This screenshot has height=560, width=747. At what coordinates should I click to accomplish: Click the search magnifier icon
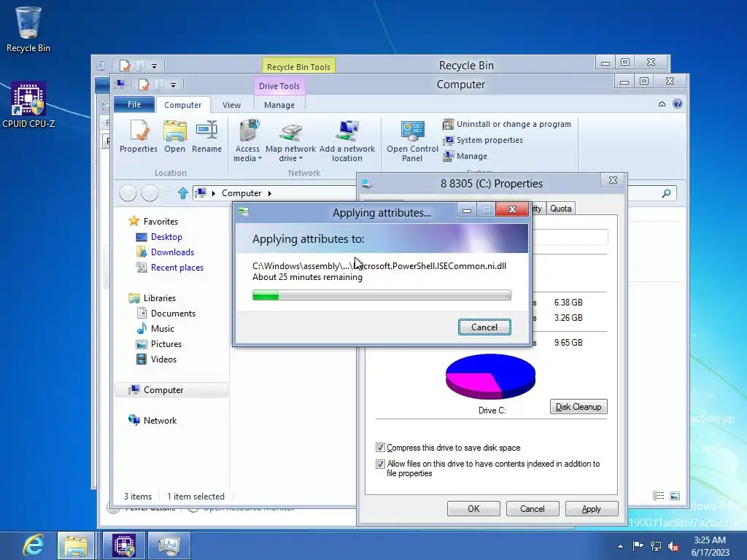pos(666,192)
